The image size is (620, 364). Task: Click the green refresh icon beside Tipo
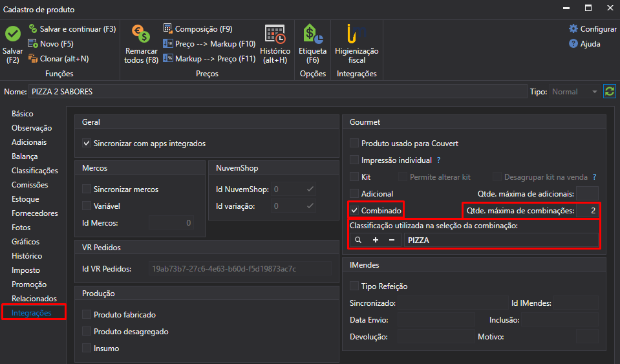[609, 92]
